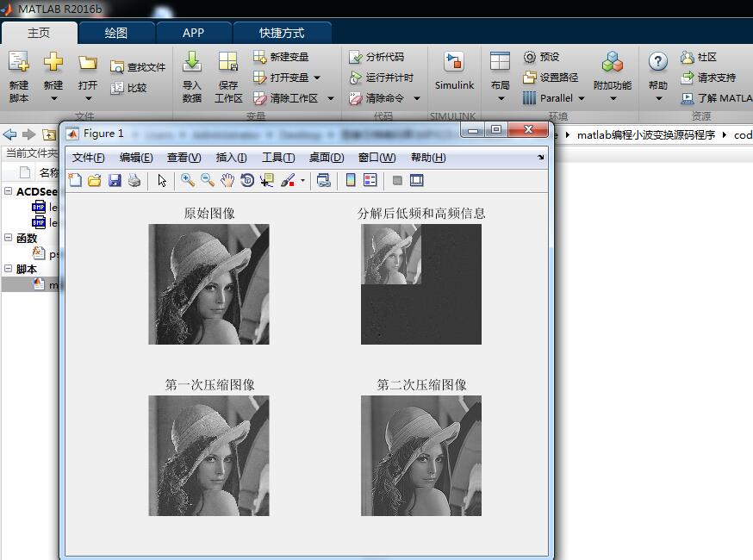Click Analyze Code (分析代码)
The width and height of the screenshot is (753, 560).
click(376, 57)
